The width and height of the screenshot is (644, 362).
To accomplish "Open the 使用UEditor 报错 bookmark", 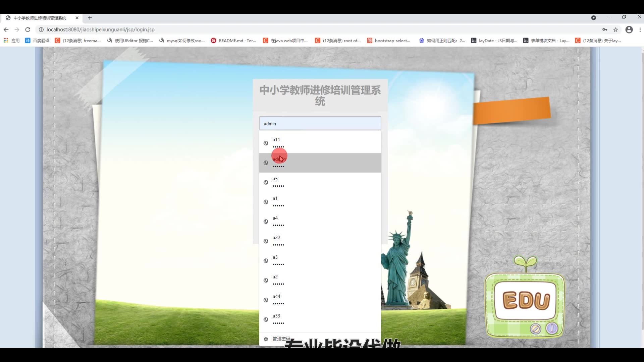I will 130,41.
